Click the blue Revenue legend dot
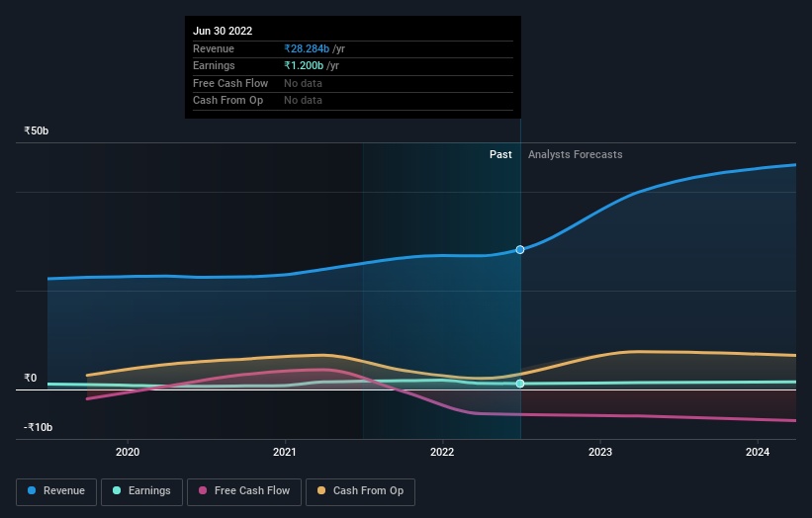This screenshot has height=518, width=812. tap(32, 490)
